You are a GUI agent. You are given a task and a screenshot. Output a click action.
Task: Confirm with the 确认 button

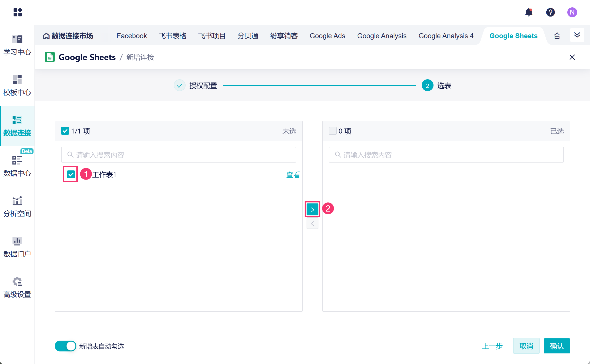pos(557,346)
